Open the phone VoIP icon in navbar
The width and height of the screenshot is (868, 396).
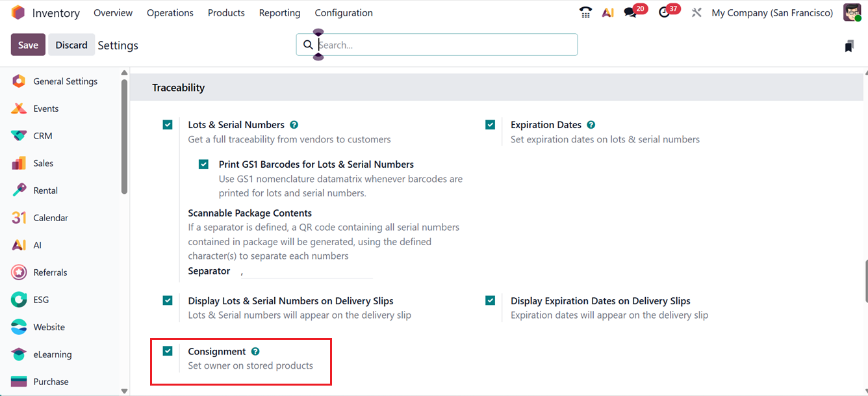[585, 12]
